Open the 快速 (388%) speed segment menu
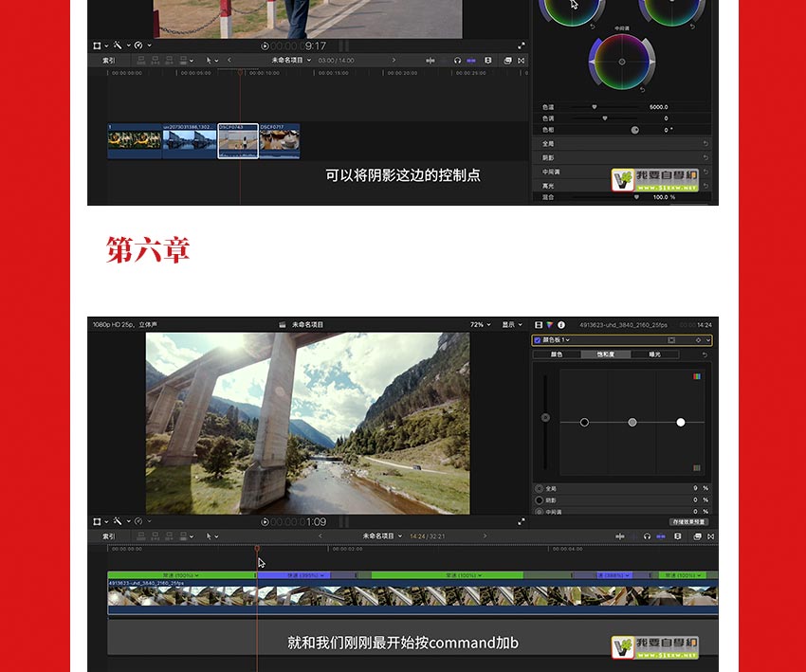The height and width of the screenshot is (672, 806). click(613, 575)
